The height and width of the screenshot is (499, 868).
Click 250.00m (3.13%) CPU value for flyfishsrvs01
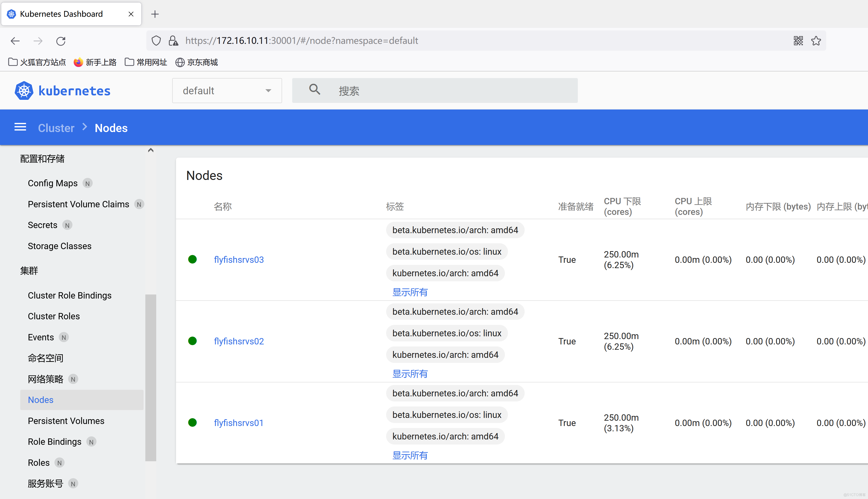[x=621, y=423]
